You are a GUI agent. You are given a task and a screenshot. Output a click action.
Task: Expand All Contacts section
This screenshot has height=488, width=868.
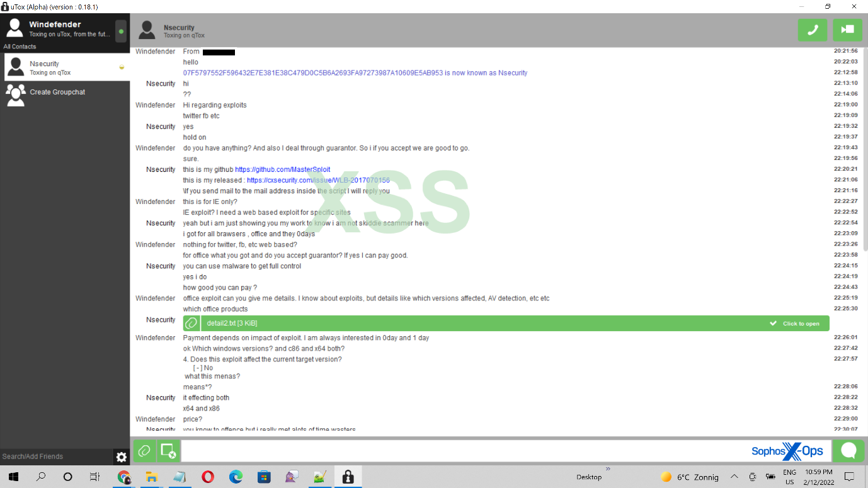pyautogui.click(x=20, y=46)
